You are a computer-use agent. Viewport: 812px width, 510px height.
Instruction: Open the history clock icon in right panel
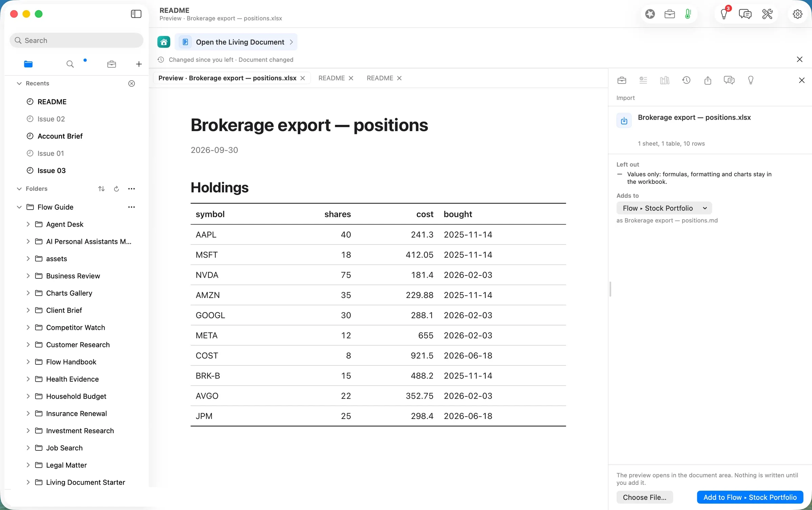click(x=686, y=80)
